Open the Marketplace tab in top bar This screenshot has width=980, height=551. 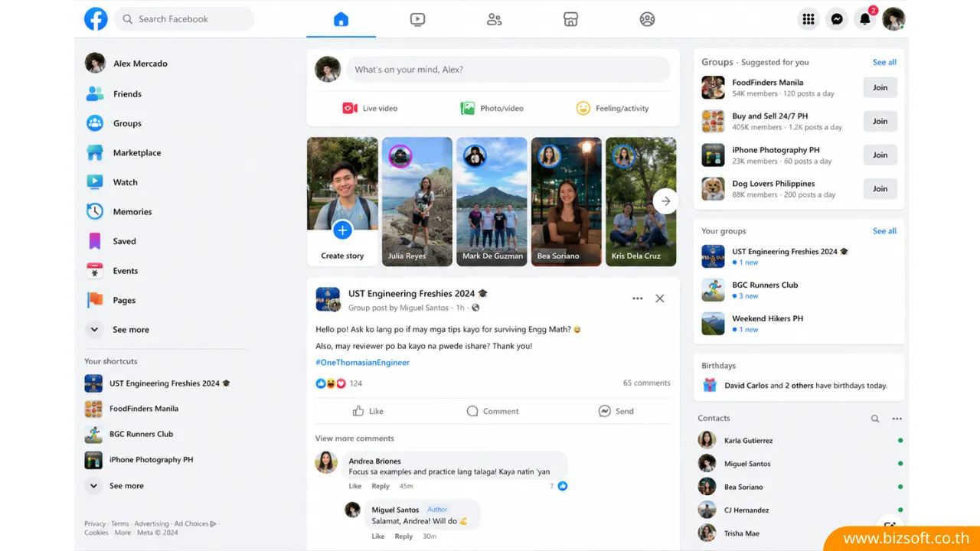pyautogui.click(x=570, y=19)
